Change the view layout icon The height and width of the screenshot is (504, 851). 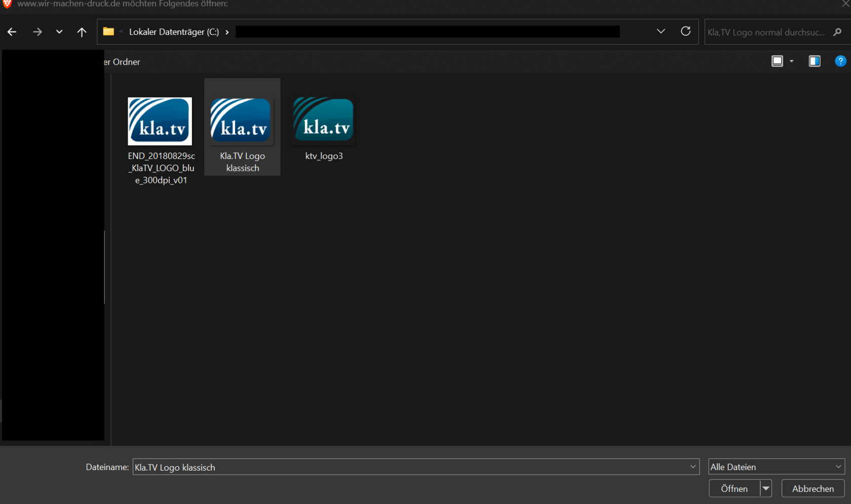click(777, 61)
